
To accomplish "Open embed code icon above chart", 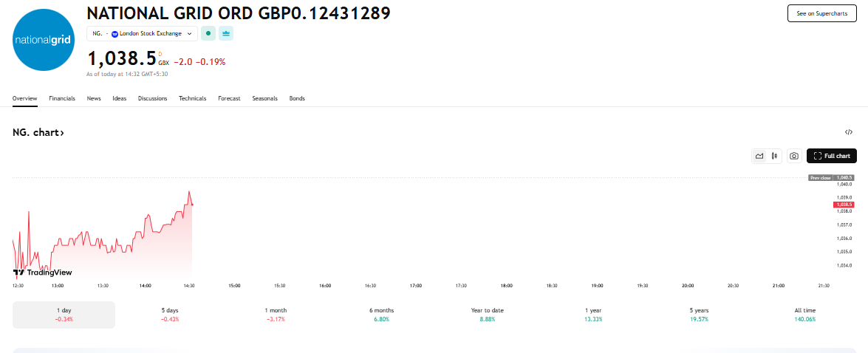I will pos(849,132).
